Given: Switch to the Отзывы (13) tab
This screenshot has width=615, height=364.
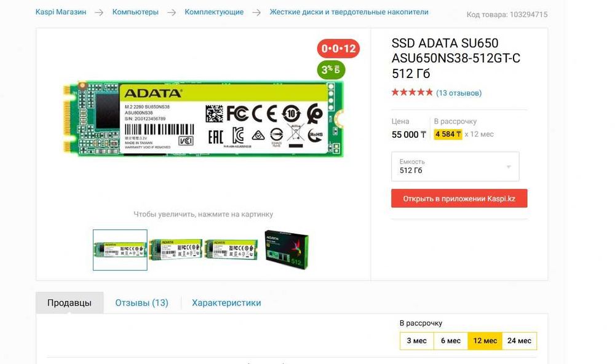Looking at the screenshot, I should (x=141, y=303).
